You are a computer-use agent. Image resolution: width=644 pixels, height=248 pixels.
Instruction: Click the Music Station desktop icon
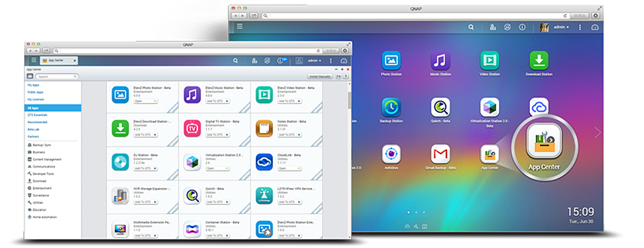[x=440, y=61]
